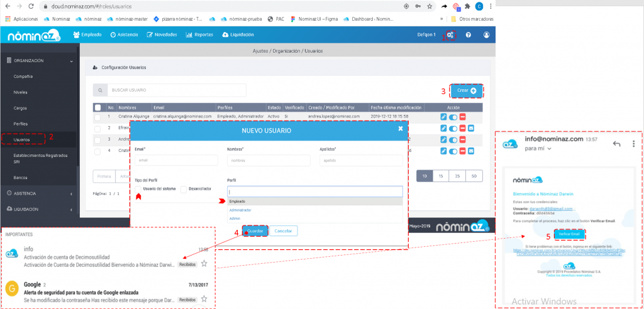Select Administrador in the Perfil dropdown list
644x309 pixels.
[x=315, y=210]
